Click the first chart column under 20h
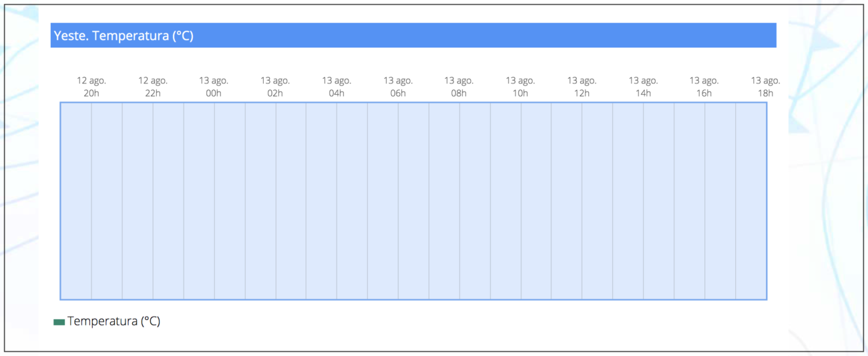The image size is (868, 356). click(x=76, y=201)
